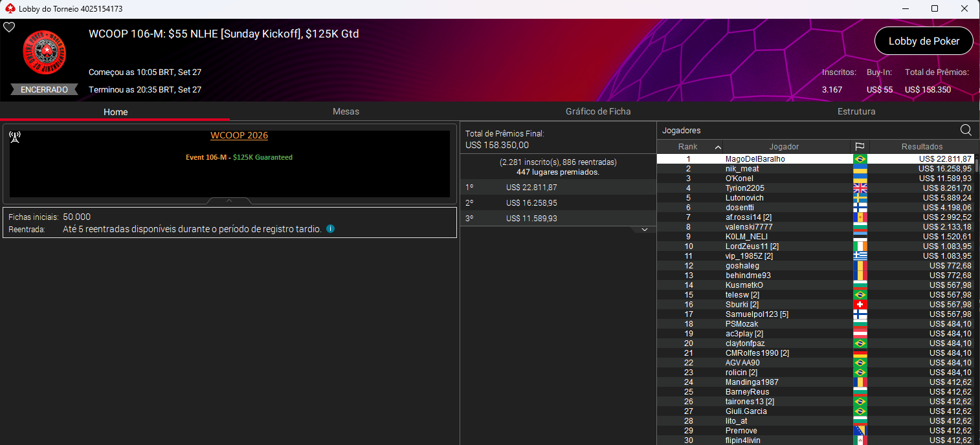Select player AGV AA90

click(816, 363)
